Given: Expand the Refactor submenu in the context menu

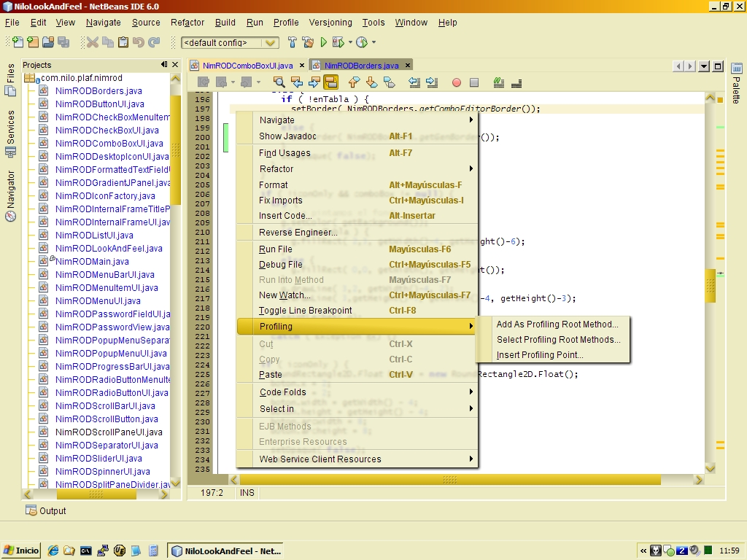Looking at the screenshot, I should pyautogui.click(x=276, y=169).
